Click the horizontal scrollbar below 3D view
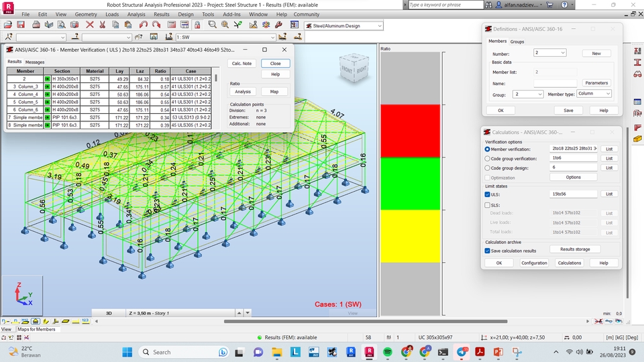 point(366,321)
